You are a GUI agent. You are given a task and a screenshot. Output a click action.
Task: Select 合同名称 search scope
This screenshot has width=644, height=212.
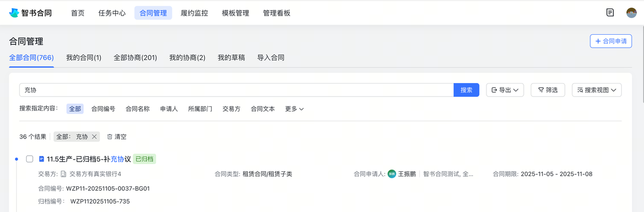[x=137, y=109]
